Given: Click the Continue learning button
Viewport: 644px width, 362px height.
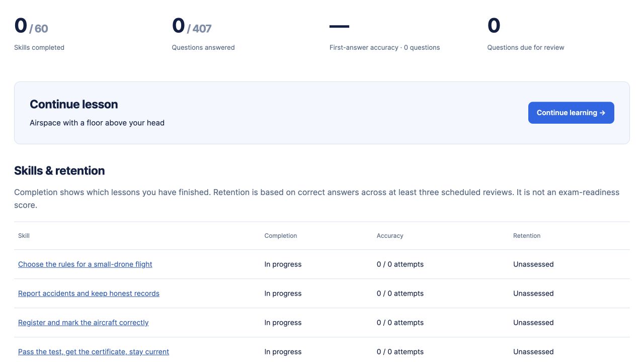Looking at the screenshot, I should click(571, 113).
